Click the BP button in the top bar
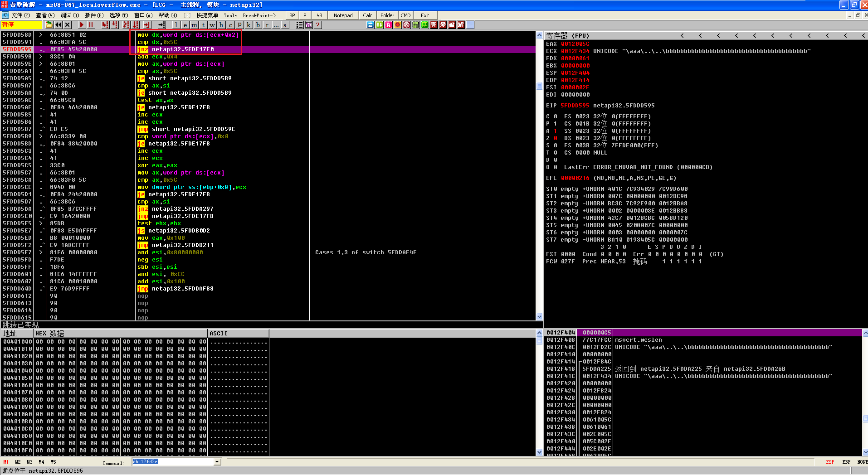This screenshot has height=475, width=868. click(x=292, y=15)
